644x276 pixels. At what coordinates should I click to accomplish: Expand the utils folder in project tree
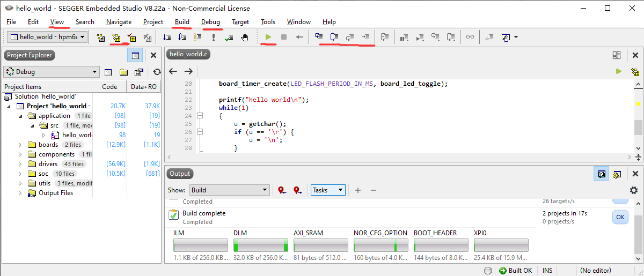(21, 183)
